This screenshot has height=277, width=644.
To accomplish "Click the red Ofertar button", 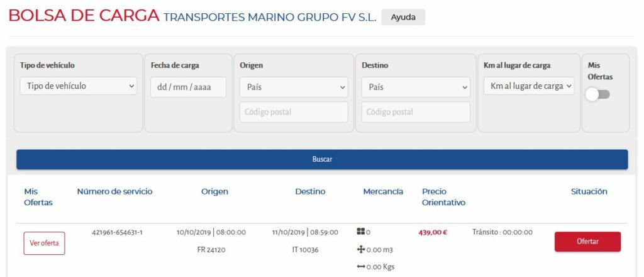I will pyautogui.click(x=588, y=242).
